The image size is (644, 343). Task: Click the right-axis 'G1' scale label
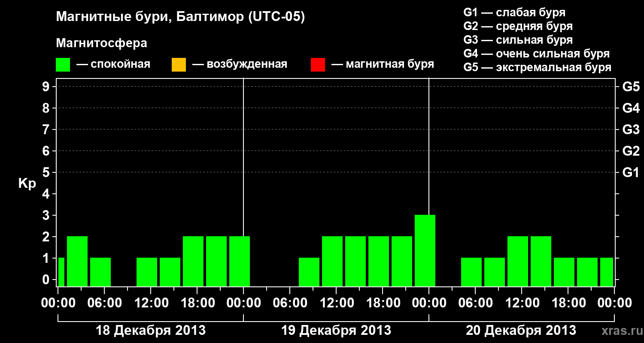pos(631,172)
